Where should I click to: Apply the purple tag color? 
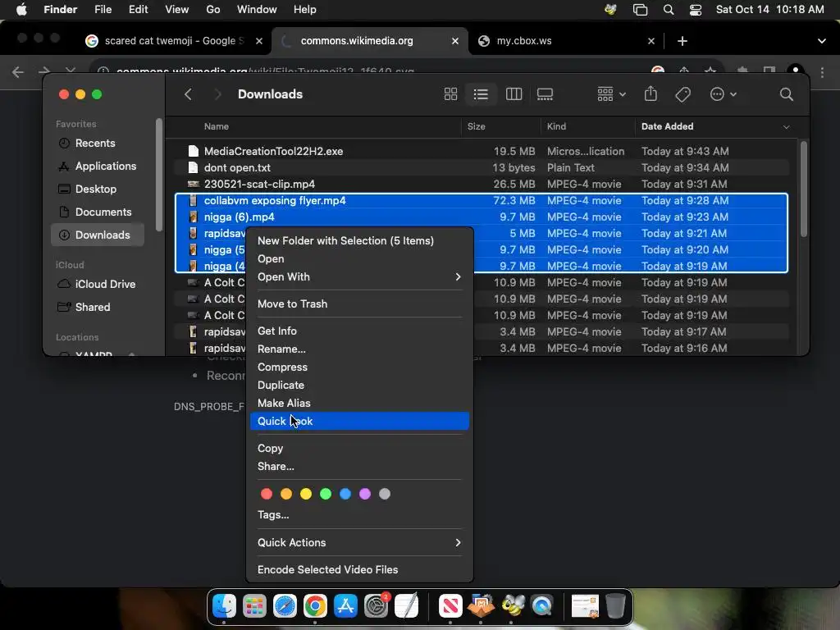365,494
